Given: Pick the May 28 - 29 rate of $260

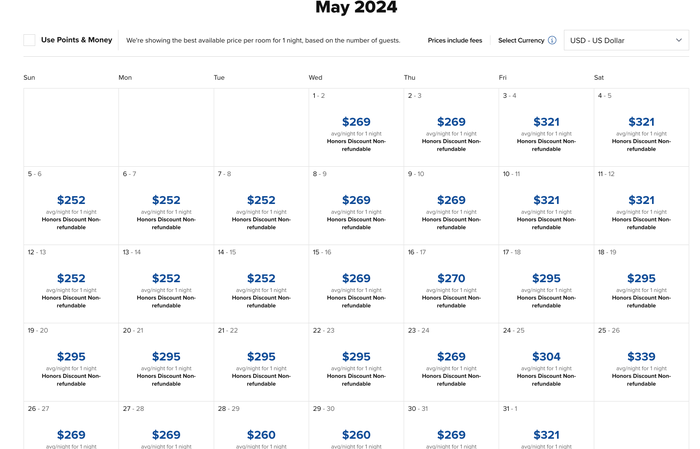Looking at the screenshot, I should [x=261, y=425].
